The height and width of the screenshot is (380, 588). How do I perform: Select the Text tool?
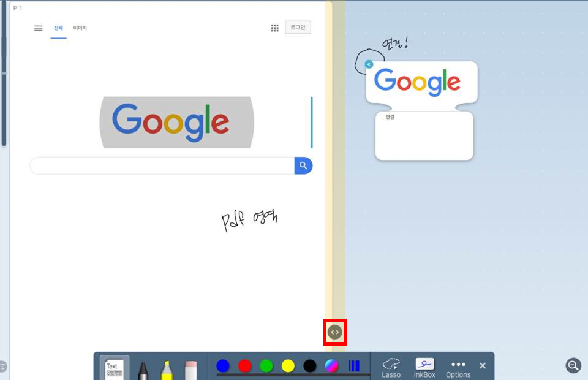point(115,368)
